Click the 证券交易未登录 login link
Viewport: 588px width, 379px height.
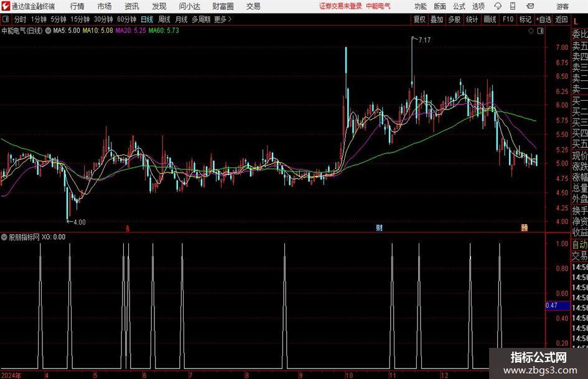[x=340, y=6]
